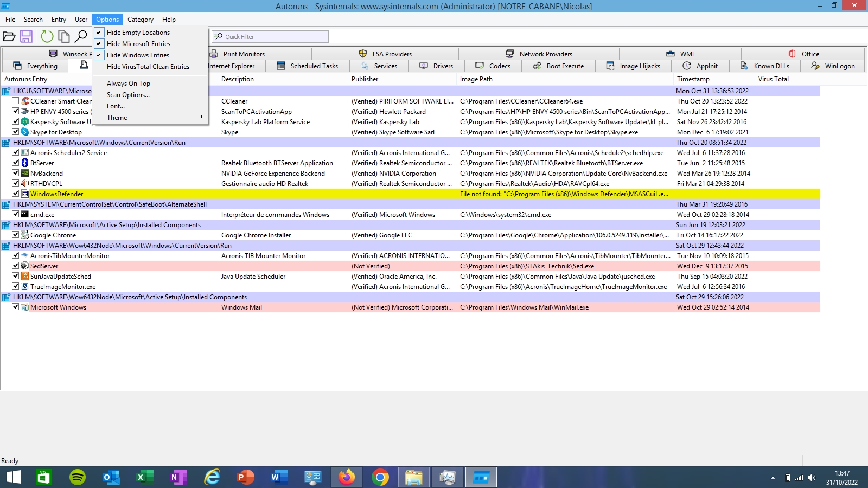Switch to the Scheduled Tasks tab
The width and height of the screenshot is (868, 488).
[308, 66]
